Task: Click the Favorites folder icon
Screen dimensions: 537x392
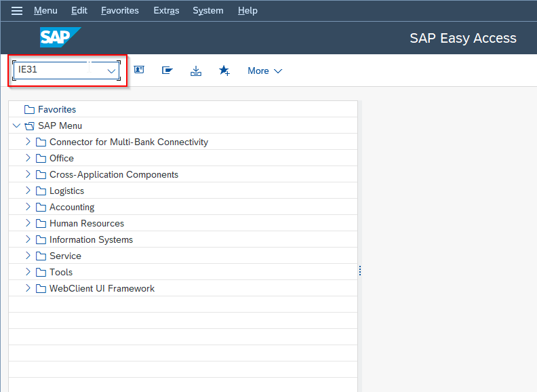Action: 29,110
